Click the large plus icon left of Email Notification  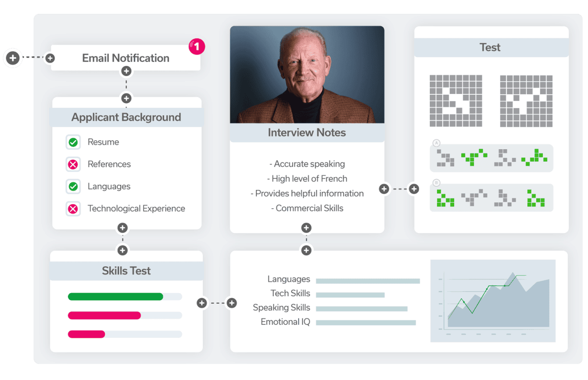pos(13,58)
